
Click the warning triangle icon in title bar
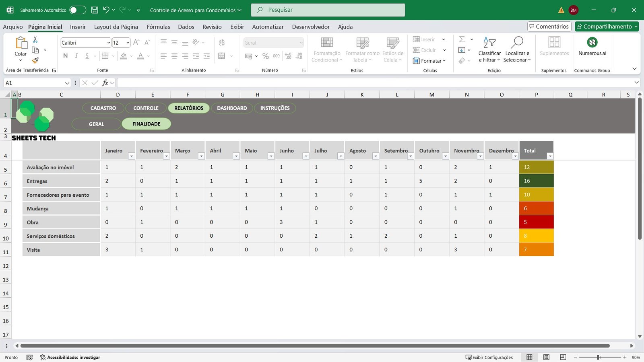click(561, 10)
